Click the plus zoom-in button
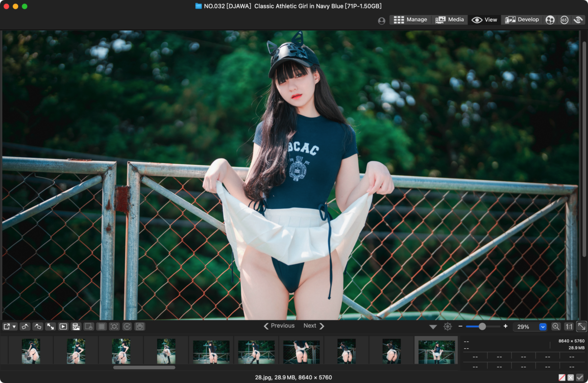 [505, 326]
